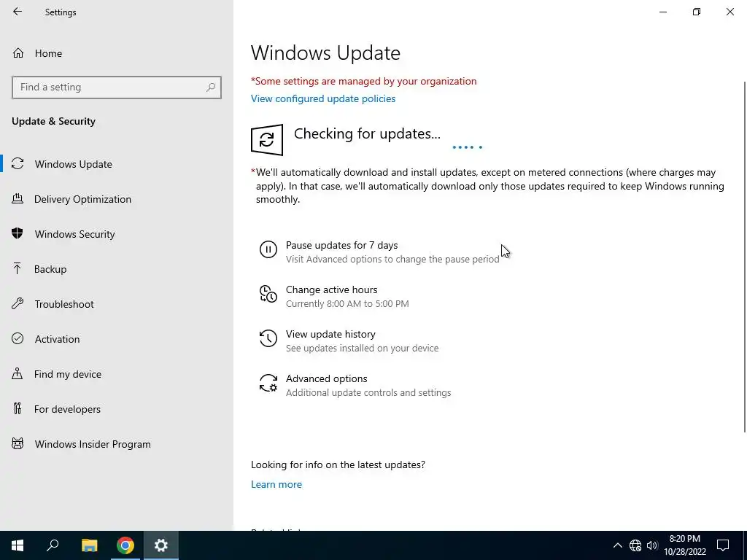Open Activation section
Viewport: 747px width, 560px height.
tap(117, 339)
